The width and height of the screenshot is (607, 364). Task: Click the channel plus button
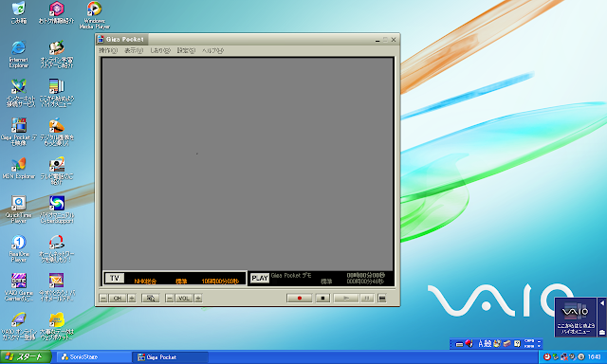coord(132,299)
